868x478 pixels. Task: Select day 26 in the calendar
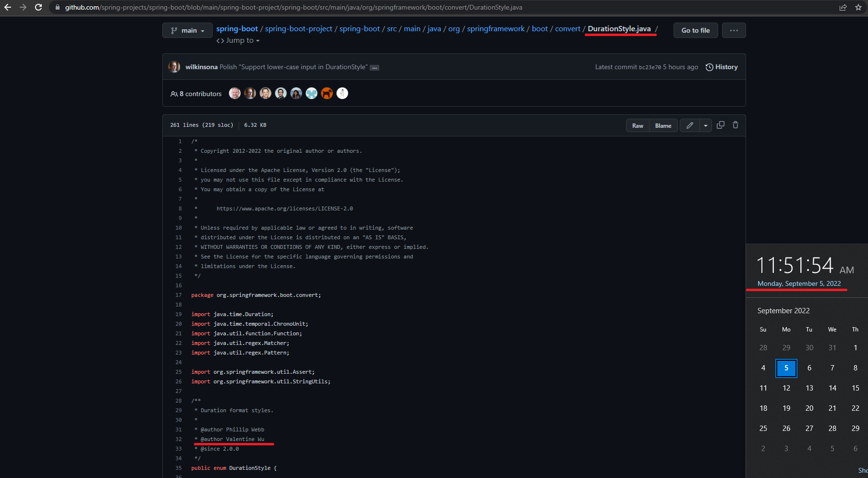tap(786, 429)
